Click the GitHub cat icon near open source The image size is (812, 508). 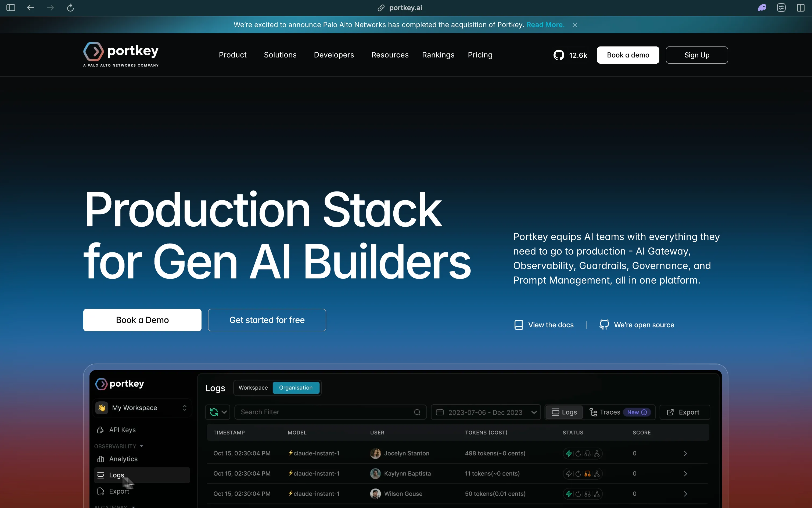[604, 325]
